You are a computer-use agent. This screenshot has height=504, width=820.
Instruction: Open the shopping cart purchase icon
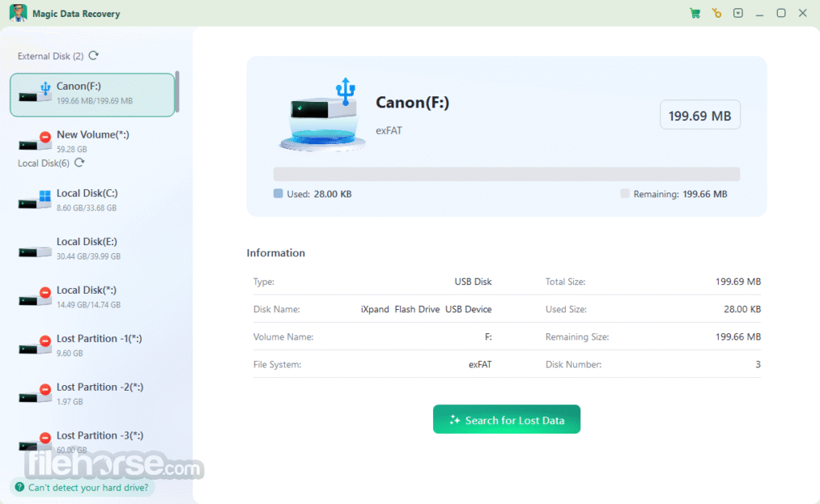pos(695,14)
